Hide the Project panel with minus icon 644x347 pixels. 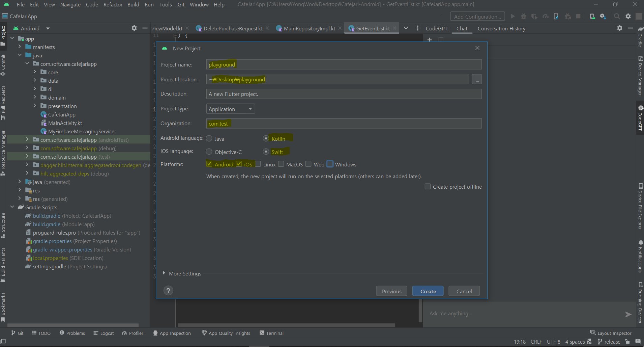pos(145,28)
